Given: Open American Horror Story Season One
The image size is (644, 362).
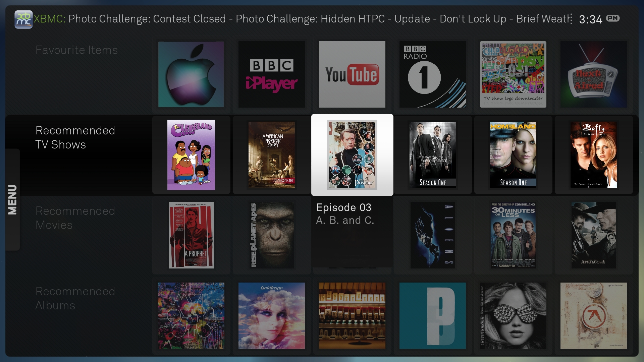Looking at the screenshot, I should click(271, 155).
